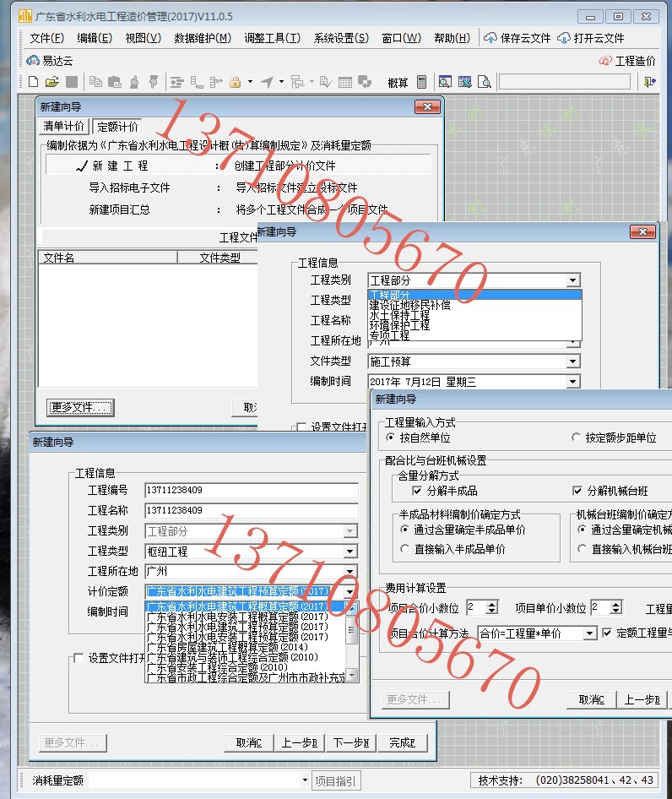Open the padlock icon's dropdown arrow

(x=250, y=82)
